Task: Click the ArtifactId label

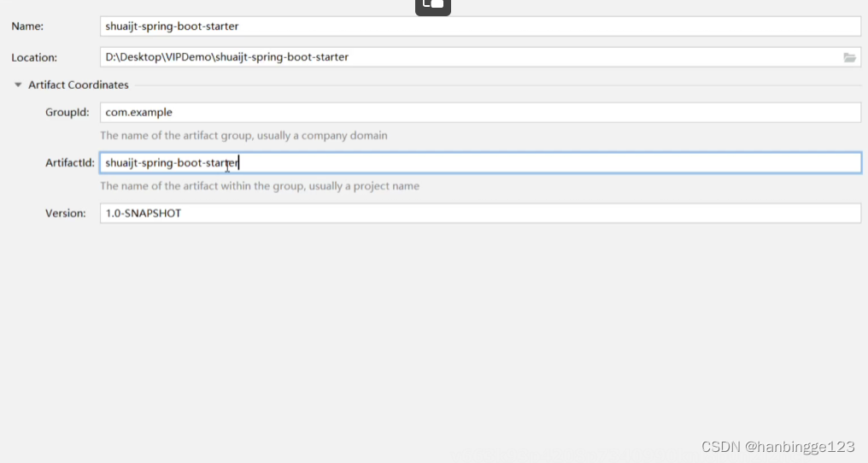Action: [x=70, y=162]
